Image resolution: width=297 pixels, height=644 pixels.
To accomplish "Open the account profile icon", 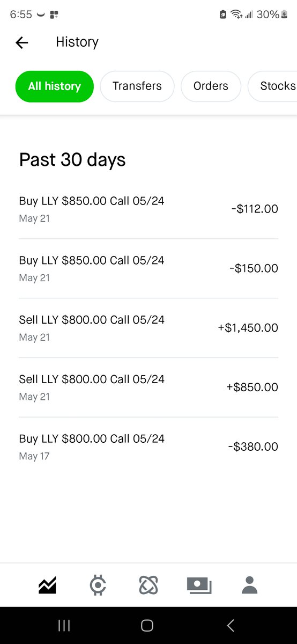I will click(250, 585).
